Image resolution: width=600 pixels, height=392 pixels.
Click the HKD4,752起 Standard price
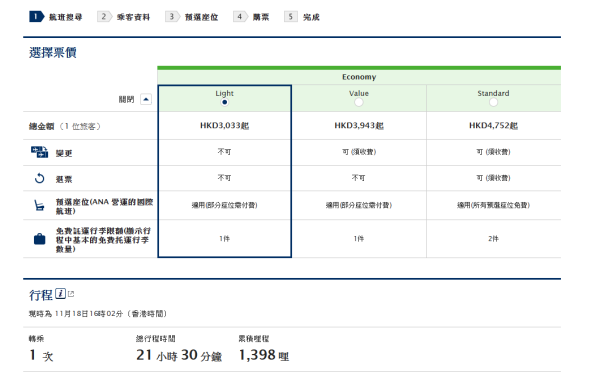[x=494, y=126]
